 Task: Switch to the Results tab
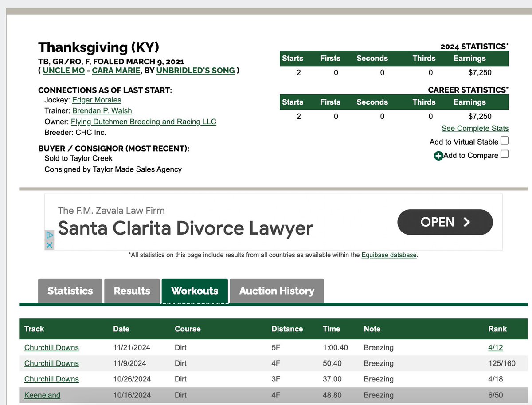(x=132, y=291)
